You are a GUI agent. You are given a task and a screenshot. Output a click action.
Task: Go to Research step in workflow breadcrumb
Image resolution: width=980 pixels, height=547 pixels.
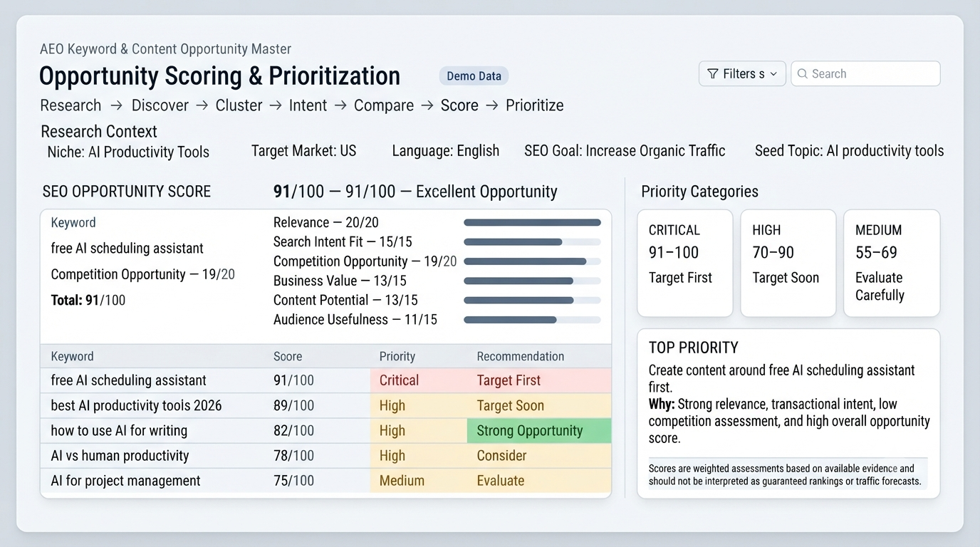(x=71, y=105)
